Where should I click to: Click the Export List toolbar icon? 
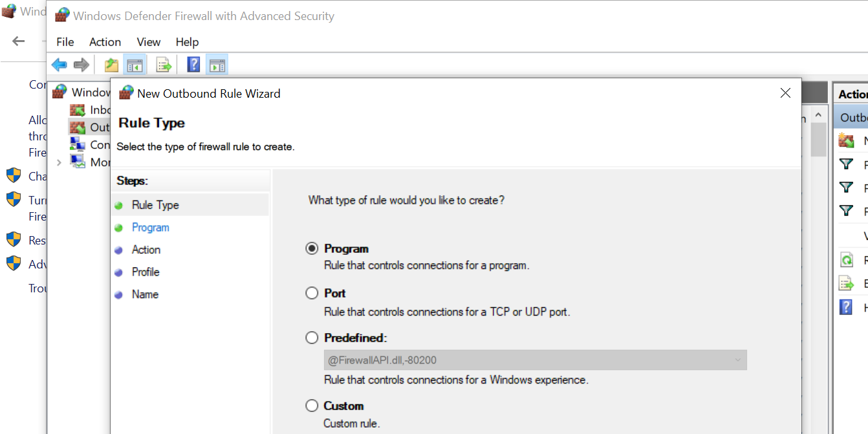[x=164, y=65]
